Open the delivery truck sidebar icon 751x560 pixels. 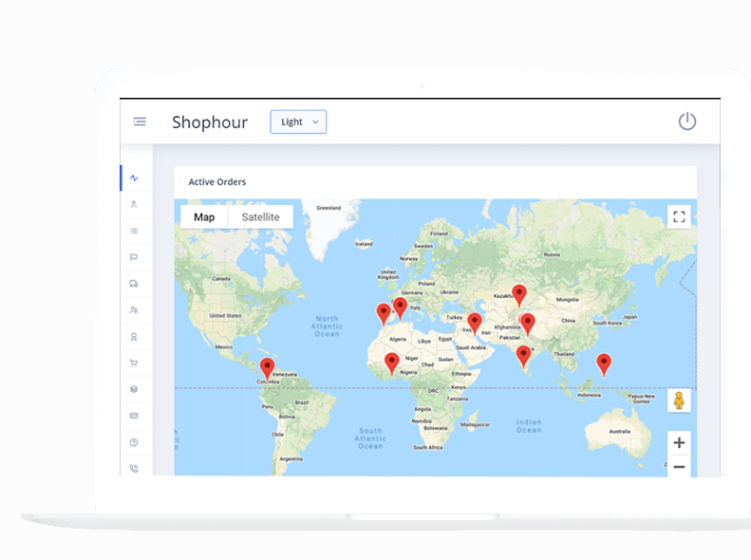[x=134, y=284]
